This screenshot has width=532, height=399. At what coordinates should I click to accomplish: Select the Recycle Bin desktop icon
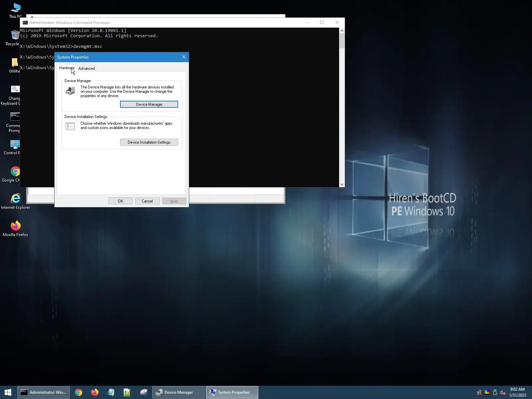(x=15, y=38)
